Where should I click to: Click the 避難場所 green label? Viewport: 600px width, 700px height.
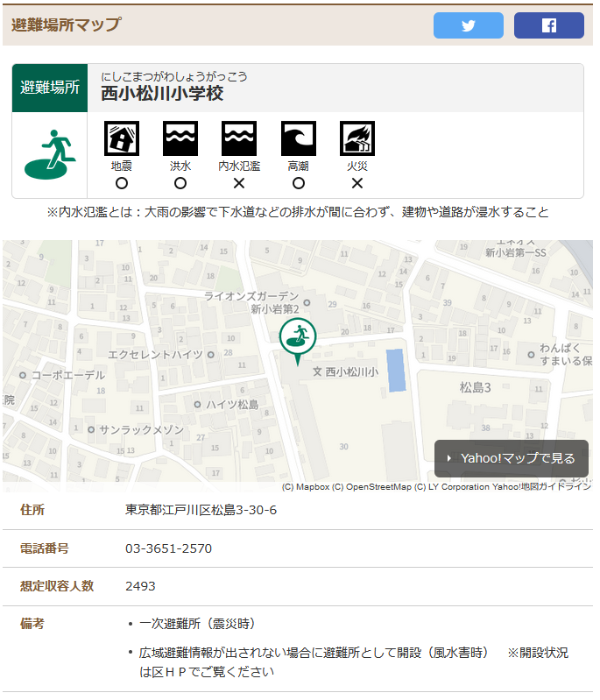[x=50, y=88]
